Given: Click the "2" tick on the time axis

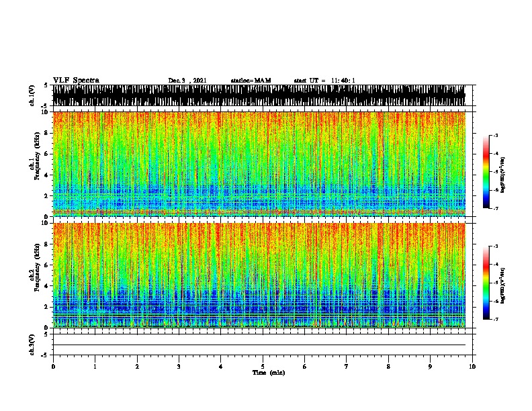Looking at the screenshot, I should click(x=137, y=366).
